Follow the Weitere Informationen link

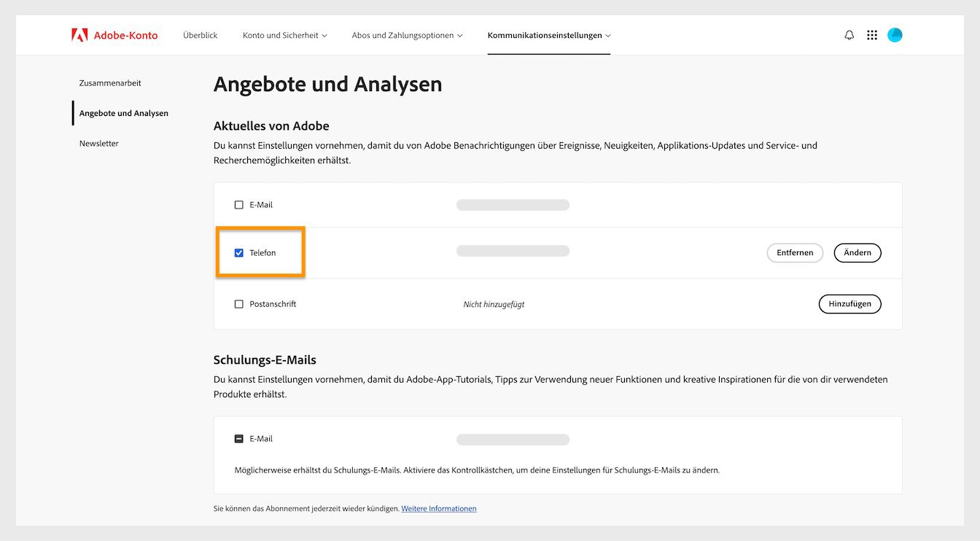[x=439, y=509]
